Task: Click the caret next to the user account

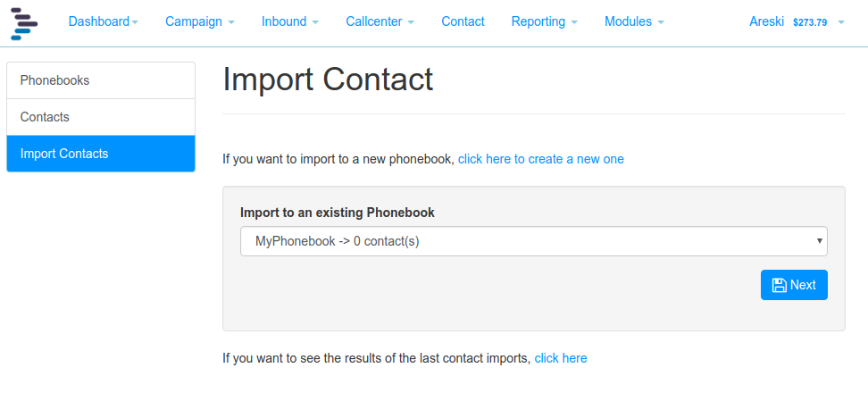Action: [841, 22]
